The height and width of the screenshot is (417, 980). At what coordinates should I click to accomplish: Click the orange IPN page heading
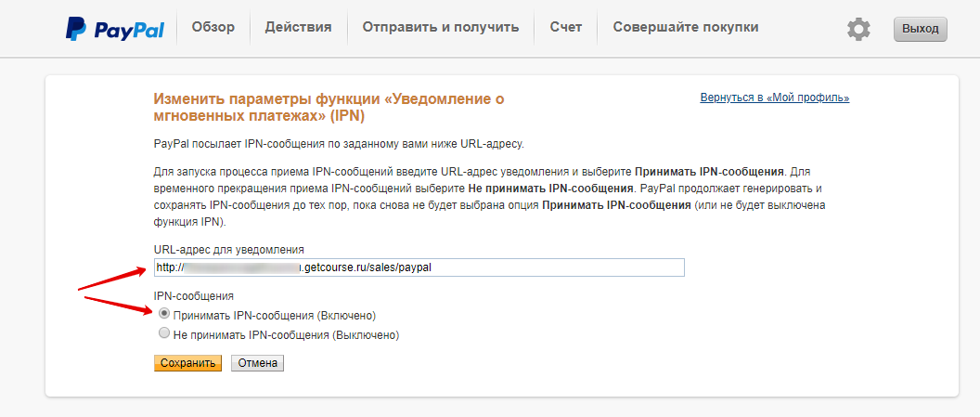329,107
